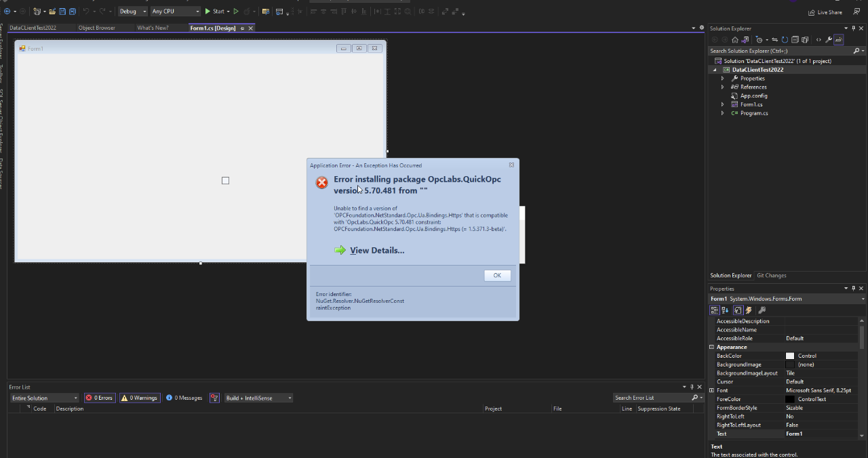Click the New Project toolbar icon
The width and height of the screenshot is (868, 458).
click(x=37, y=12)
